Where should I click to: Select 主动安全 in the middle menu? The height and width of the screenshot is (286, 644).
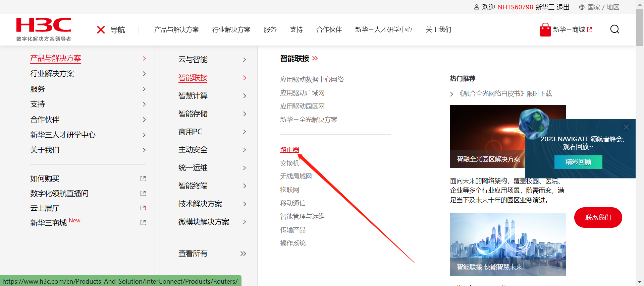click(193, 150)
